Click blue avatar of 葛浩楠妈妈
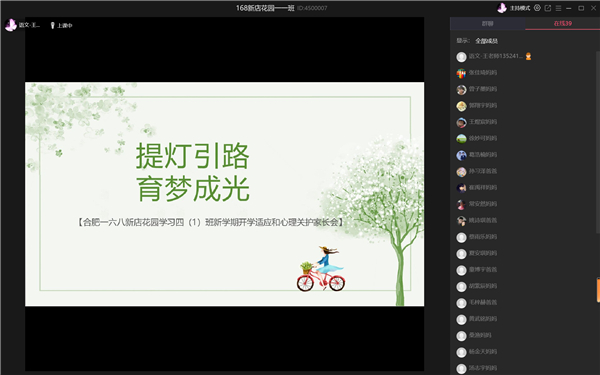 461,155
